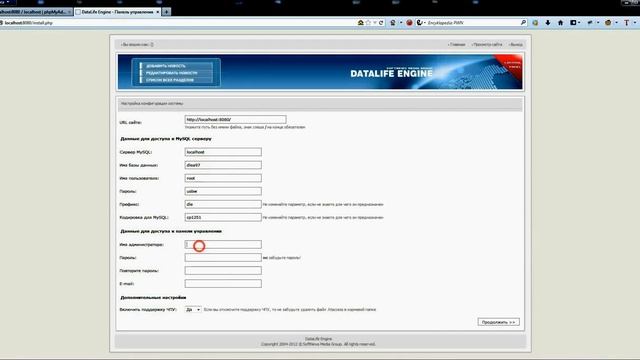Click the Повторите пароль field
This screenshot has height=360, width=640.
[223, 270]
